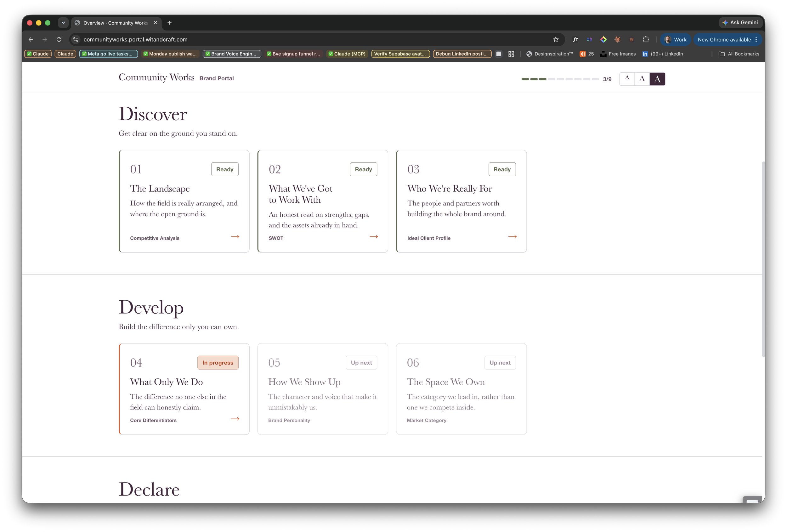Open the Work profile menu

pyautogui.click(x=675, y=40)
